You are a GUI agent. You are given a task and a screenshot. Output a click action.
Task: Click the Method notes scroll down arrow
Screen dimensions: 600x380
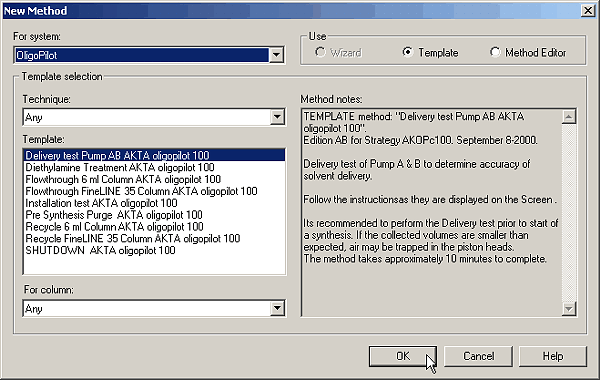tap(569, 308)
